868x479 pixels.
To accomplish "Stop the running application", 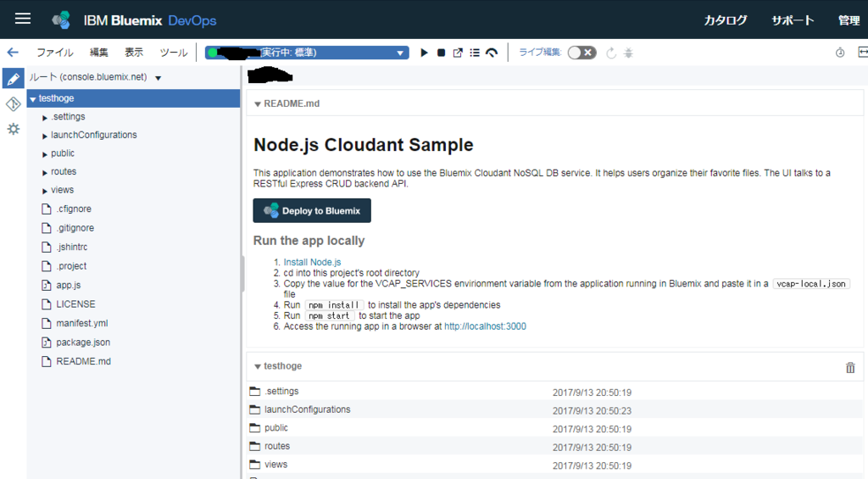I will click(441, 53).
